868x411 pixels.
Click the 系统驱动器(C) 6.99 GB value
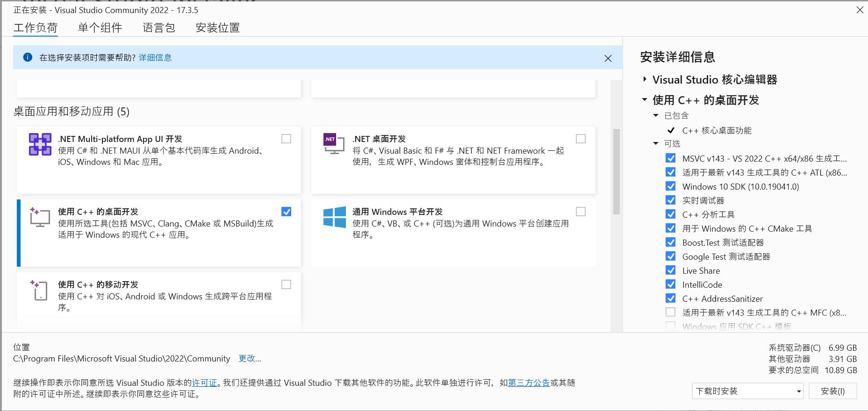pos(843,347)
